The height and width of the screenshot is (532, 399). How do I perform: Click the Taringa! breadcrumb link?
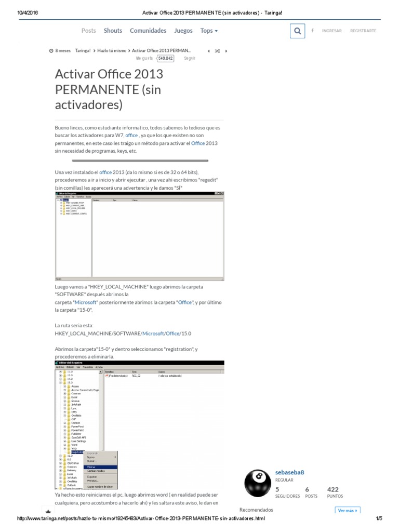[x=83, y=50]
